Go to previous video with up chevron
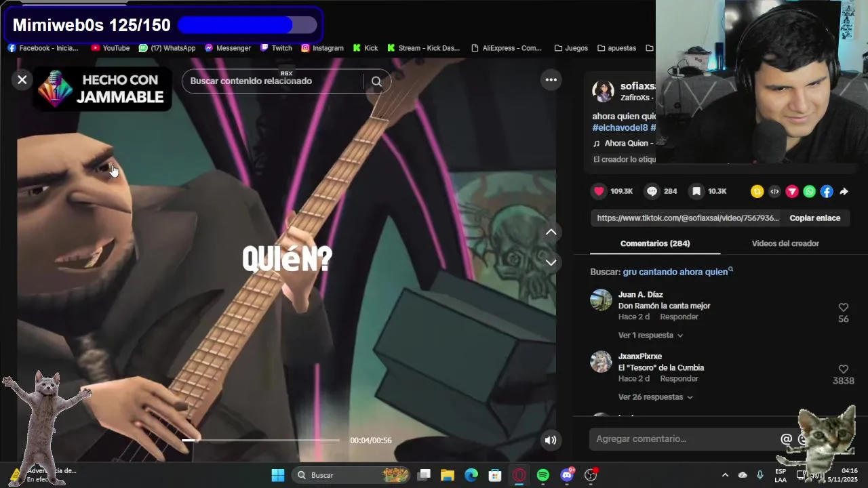The image size is (868, 488). (x=551, y=232)
